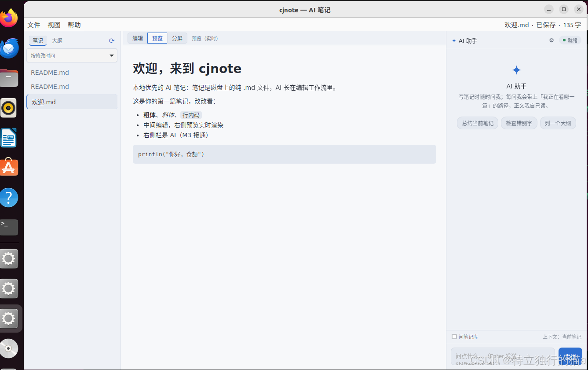Refresh the notes list with the reload icon

click(x=112, y=40)
